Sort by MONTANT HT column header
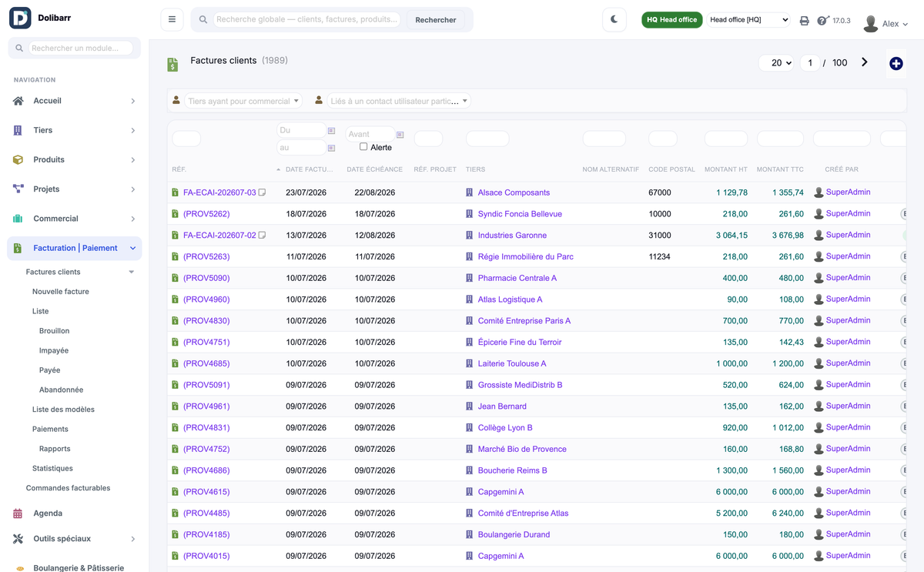924x572 pixels. pyautogui.click(x=726, y=169)
